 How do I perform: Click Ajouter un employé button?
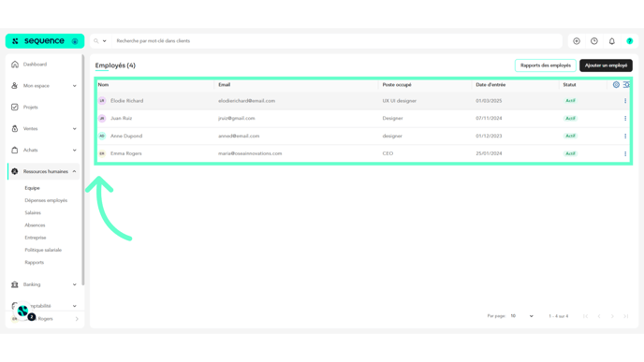606,65
